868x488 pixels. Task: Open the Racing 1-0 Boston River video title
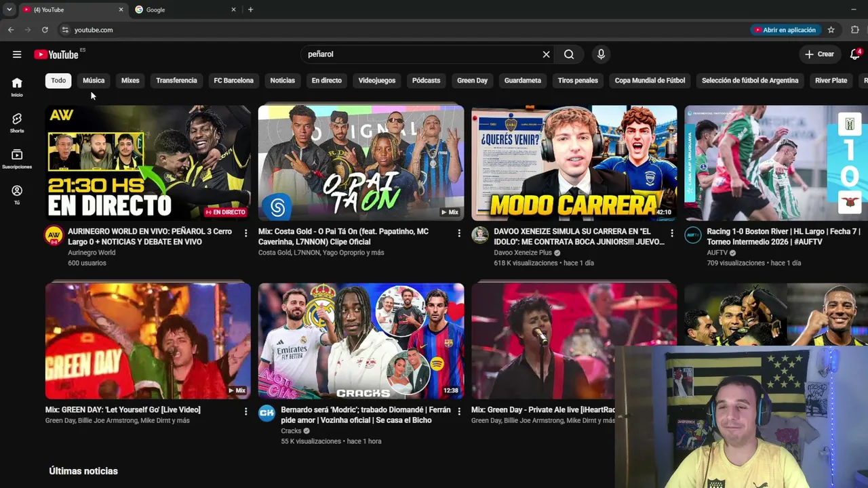[x=784, y=237]
